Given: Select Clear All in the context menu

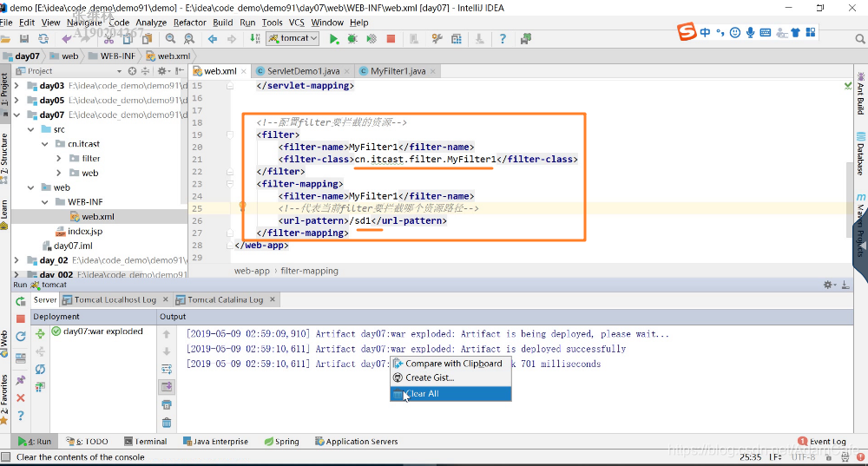Looking at the screenshot, I should point(450,393).
